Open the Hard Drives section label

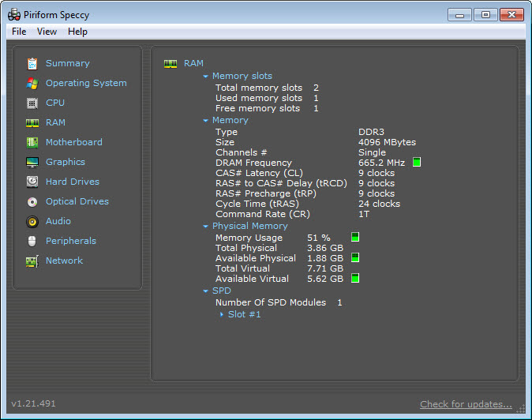pyautogui.click(x=73, y=182)
